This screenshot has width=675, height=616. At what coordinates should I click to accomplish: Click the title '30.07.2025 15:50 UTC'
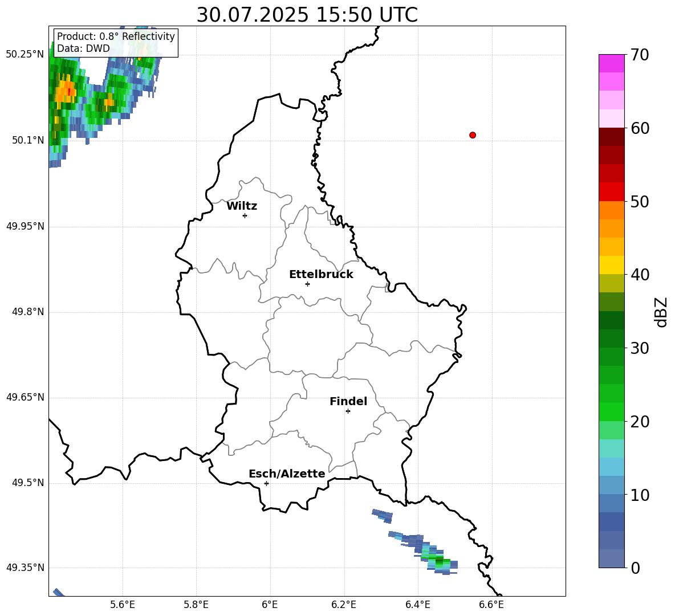tap(307, 15)
